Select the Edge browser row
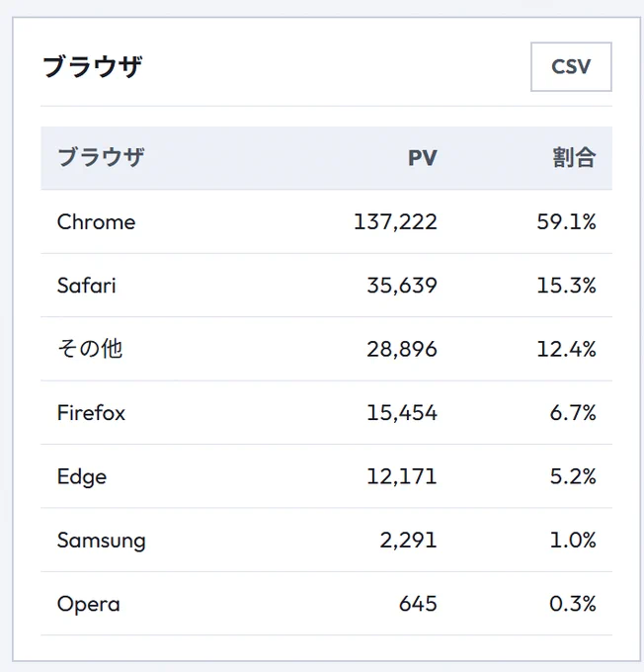This screenshot has width=644, height=672. coord(327,476)
